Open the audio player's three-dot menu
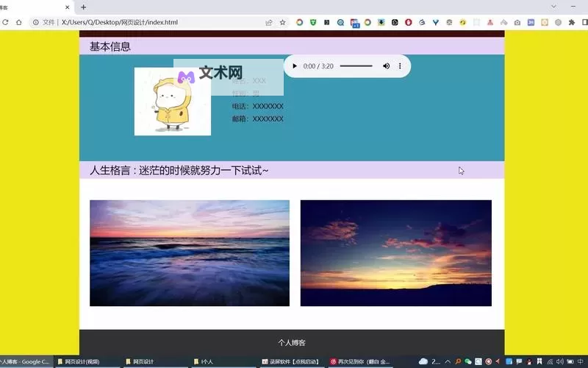The height and width of the screenshot is (368, 588). click(x=400, y=66)
